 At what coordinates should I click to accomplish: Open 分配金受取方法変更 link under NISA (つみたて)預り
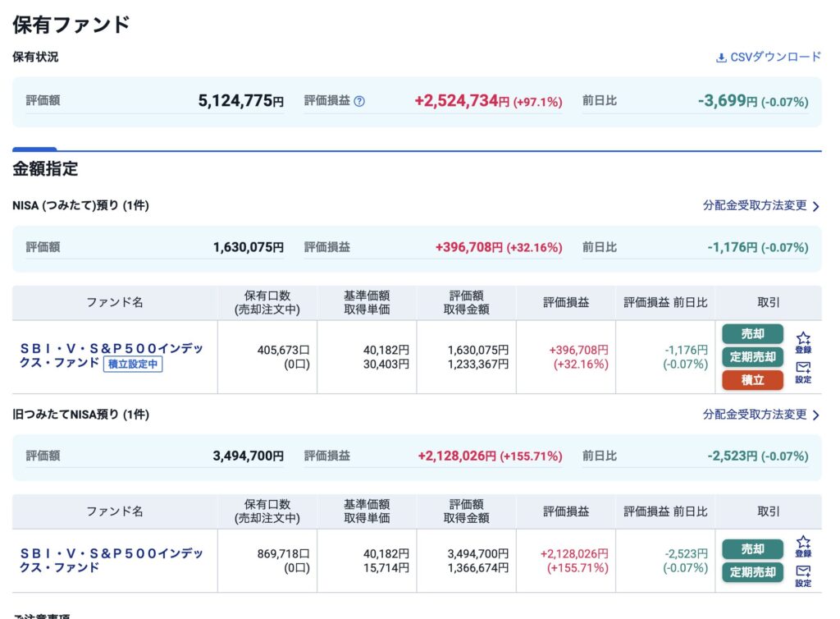[755, 205]
